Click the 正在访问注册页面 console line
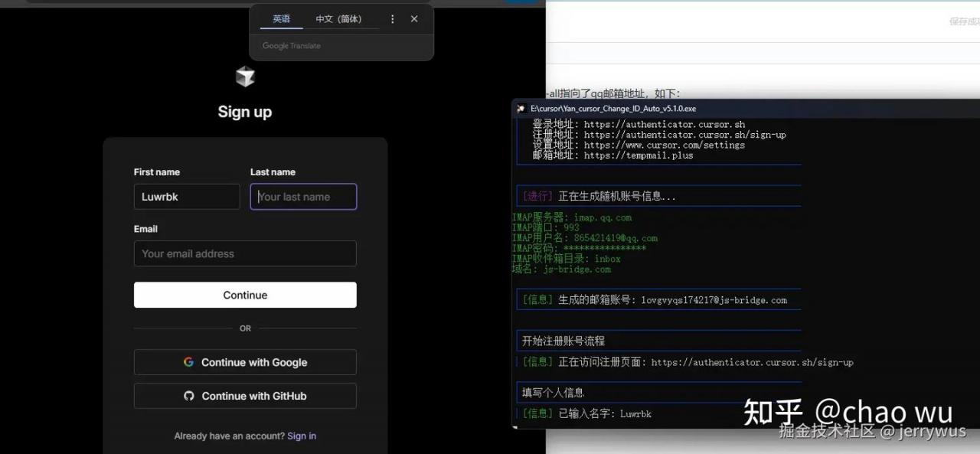This screenshot has width=980, height=454. tap(688, 362)
